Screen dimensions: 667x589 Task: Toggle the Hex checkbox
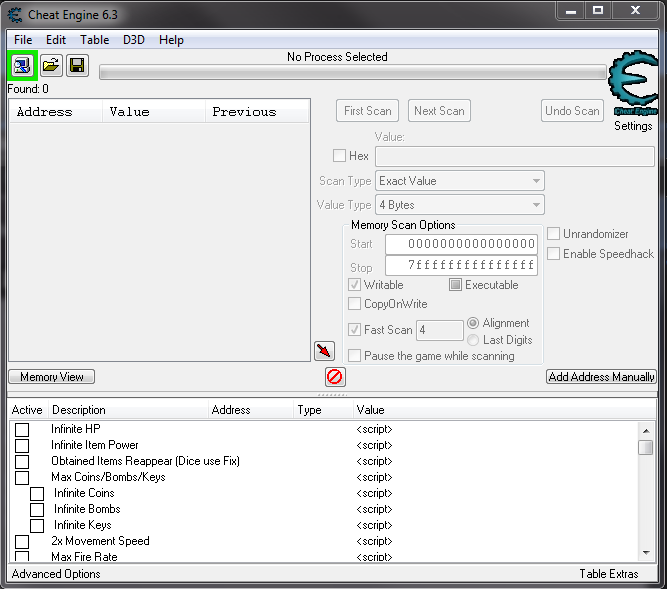(339, 156)
